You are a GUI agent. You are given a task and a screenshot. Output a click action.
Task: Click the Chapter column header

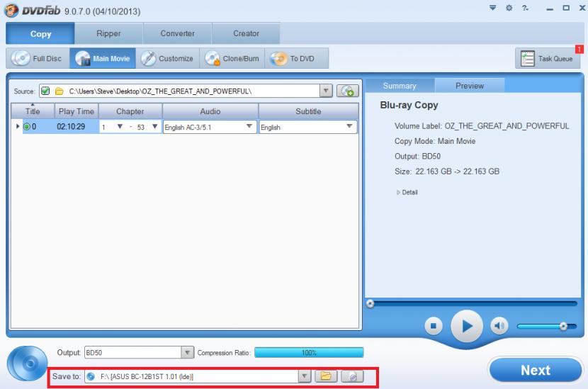click(x=130, y=111)
